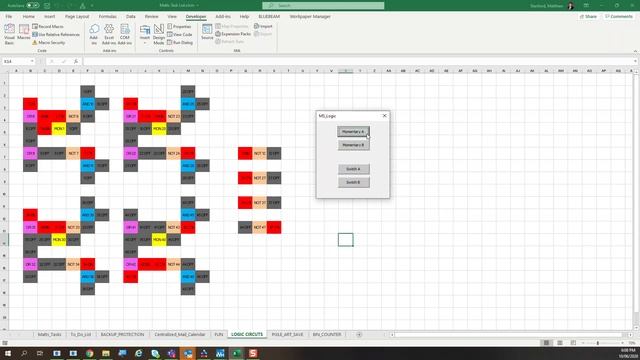This screenshot has height=360, width=640.
Task: Click the zoom out minus button
Action: [x=583, y=343]
